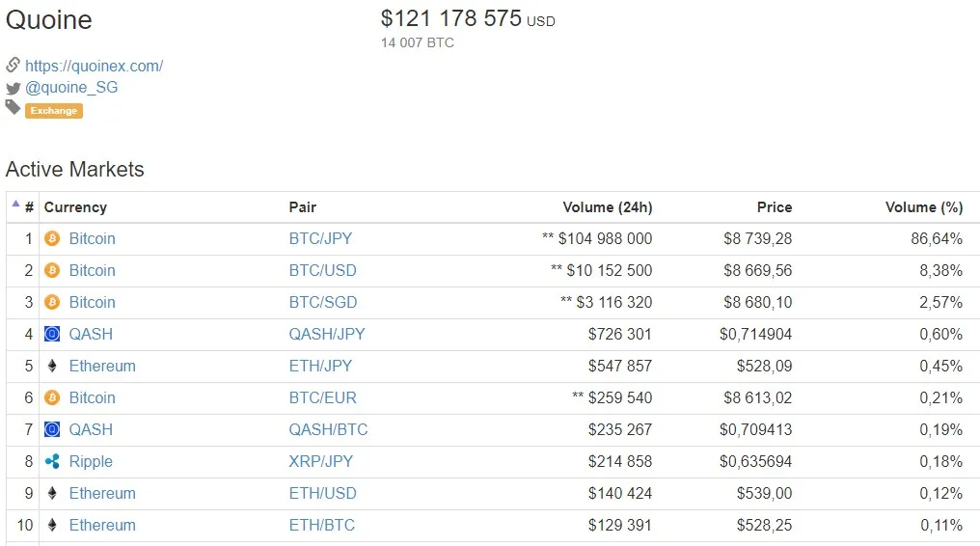This screenshot has width=980, height=546.
Task: Open the QASH/BTC pair link
Action: pos(328,430)
